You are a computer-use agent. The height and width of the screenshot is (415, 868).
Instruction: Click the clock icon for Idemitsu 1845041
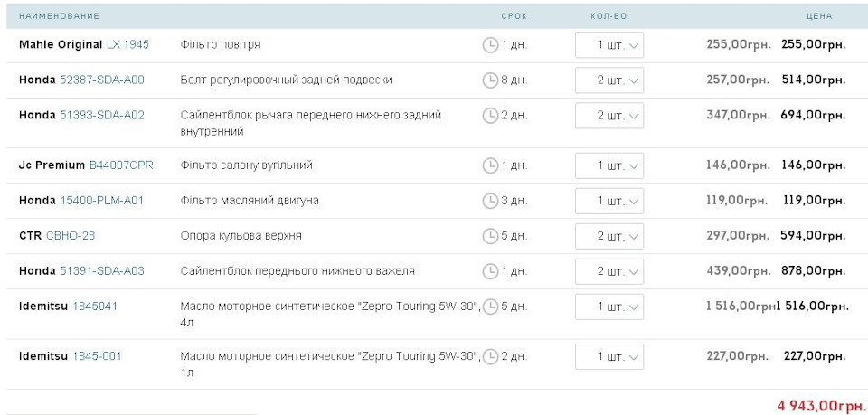pyautogui.click(x=490, y=307)
